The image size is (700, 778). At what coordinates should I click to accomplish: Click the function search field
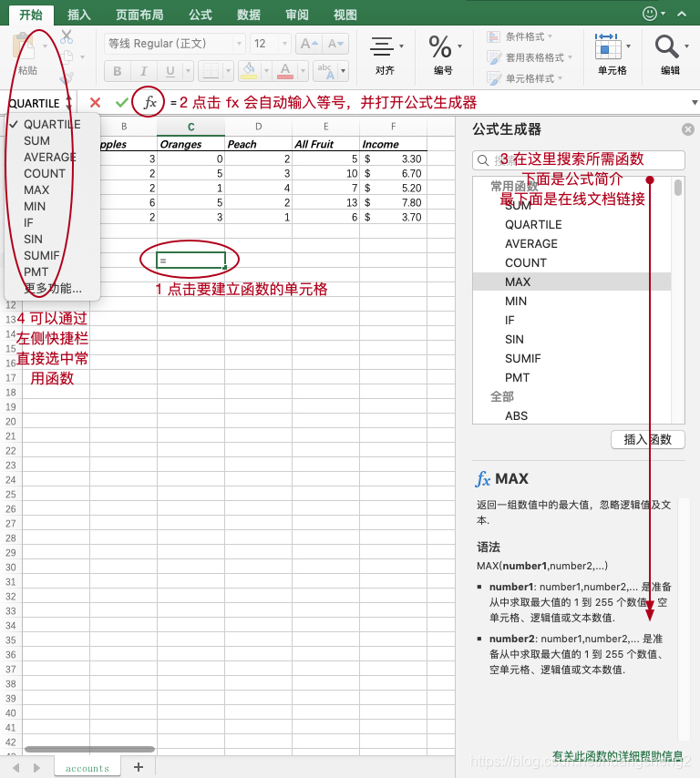(x=579, y=160)
